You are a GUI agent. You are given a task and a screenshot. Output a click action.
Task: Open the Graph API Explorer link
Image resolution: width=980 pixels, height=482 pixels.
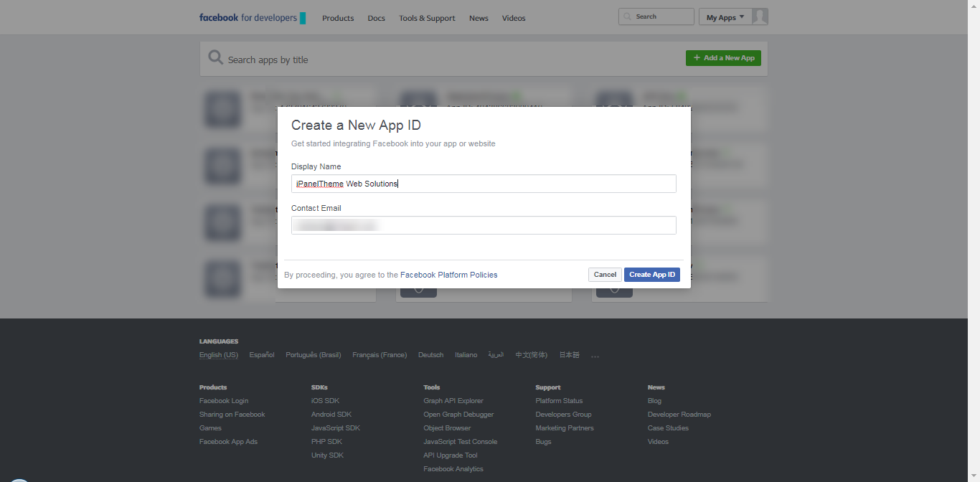coord(453,401)
